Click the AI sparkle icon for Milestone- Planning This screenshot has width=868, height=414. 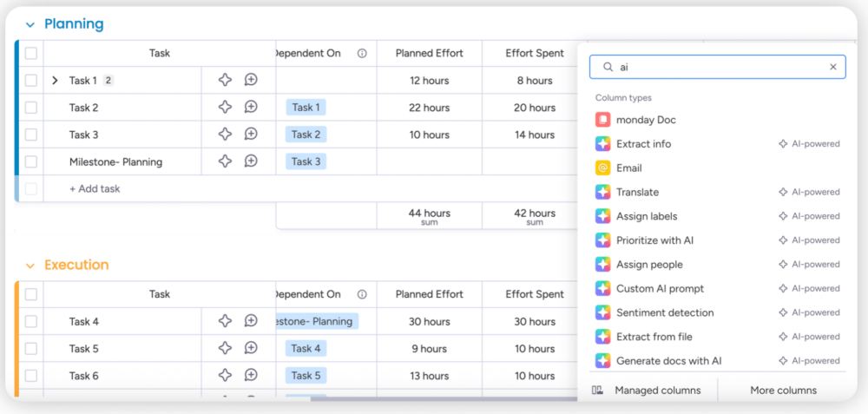tap(225, 161)
